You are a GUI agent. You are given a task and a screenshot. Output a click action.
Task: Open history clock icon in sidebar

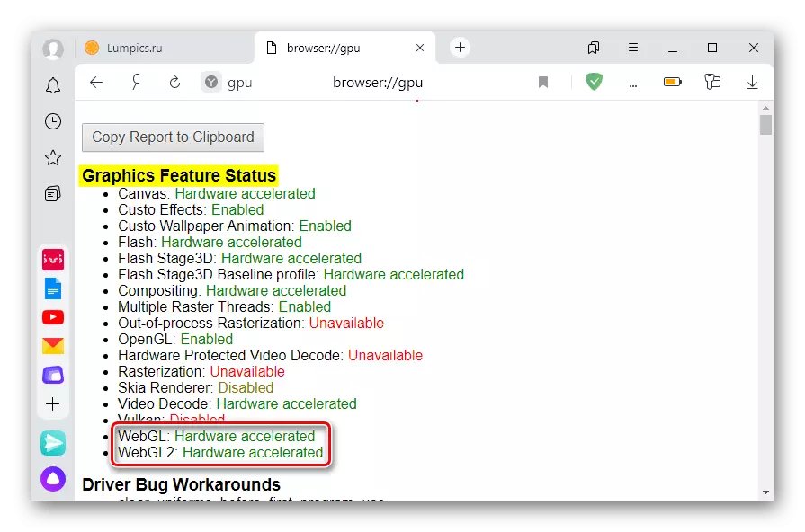[x=53, y=121]
